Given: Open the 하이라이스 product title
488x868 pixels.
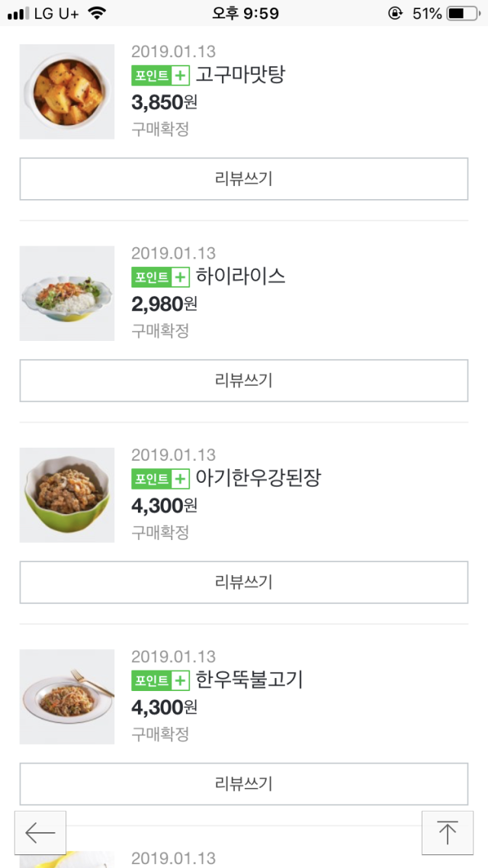Looking at the screenshot, I should (x=241, y=277).
